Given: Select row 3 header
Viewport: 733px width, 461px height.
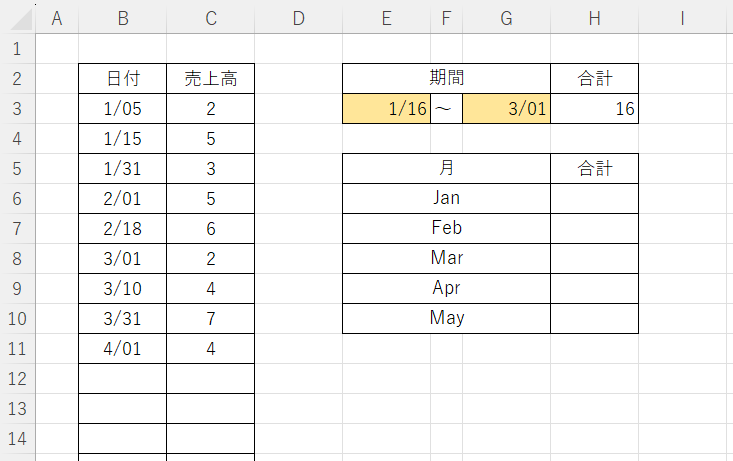Looking at the screenshot, I should [x=17, y=109].
